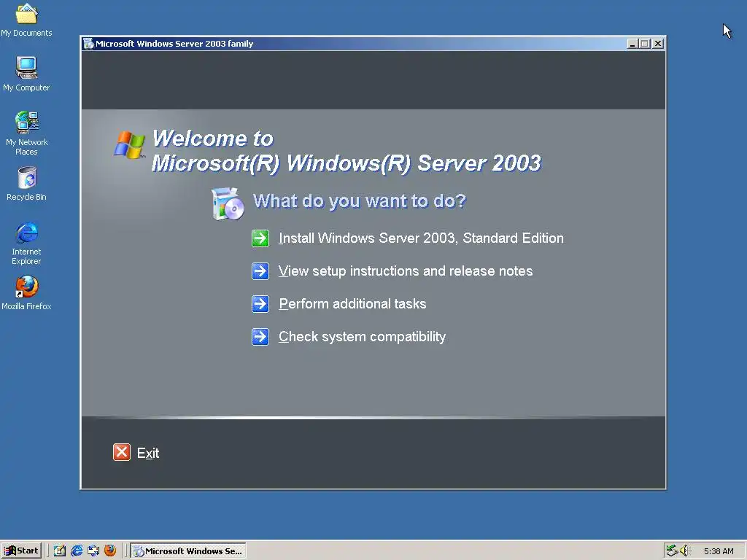Viewport: 747px width, 560px height.
Task: Open View setup instructions and release notes
Action: click(x=406, y=271)
